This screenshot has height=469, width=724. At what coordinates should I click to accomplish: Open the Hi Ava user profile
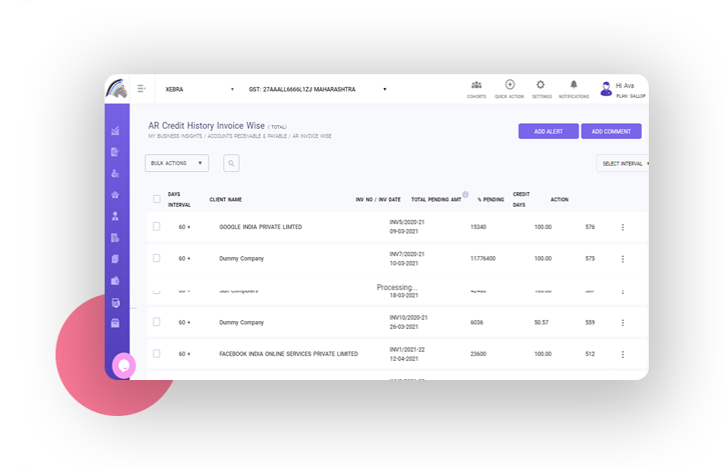(x=619, y=89)
